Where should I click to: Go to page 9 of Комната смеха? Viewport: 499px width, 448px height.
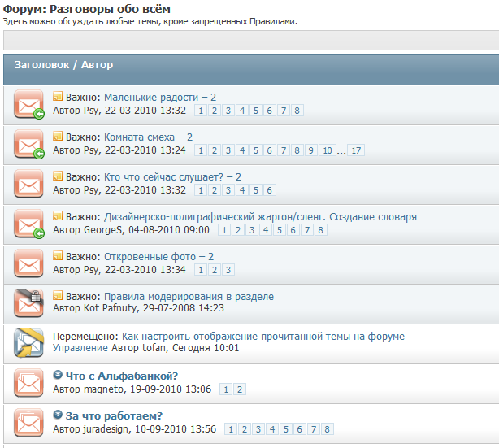tap(311, 150)
